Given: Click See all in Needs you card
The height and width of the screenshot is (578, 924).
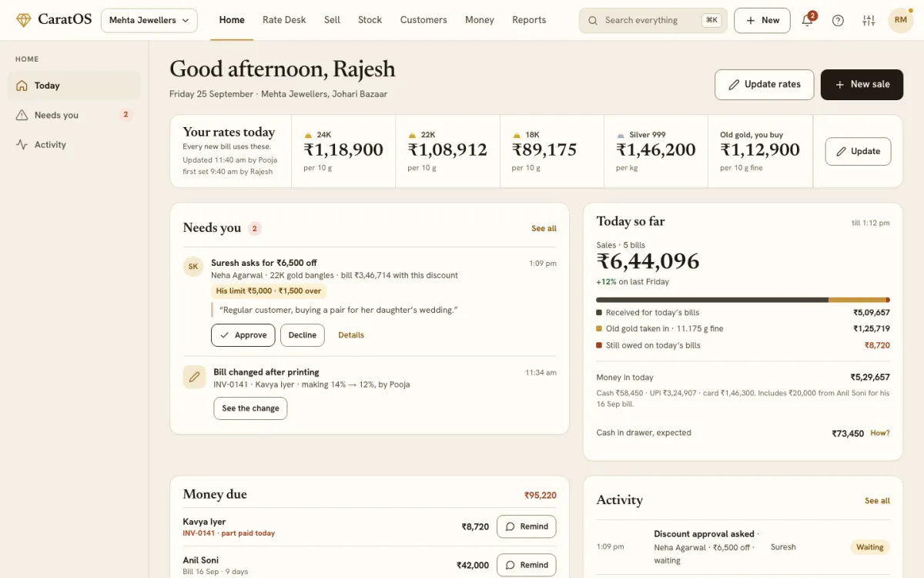Looking at the screenshot, I should tap(544, 228).
